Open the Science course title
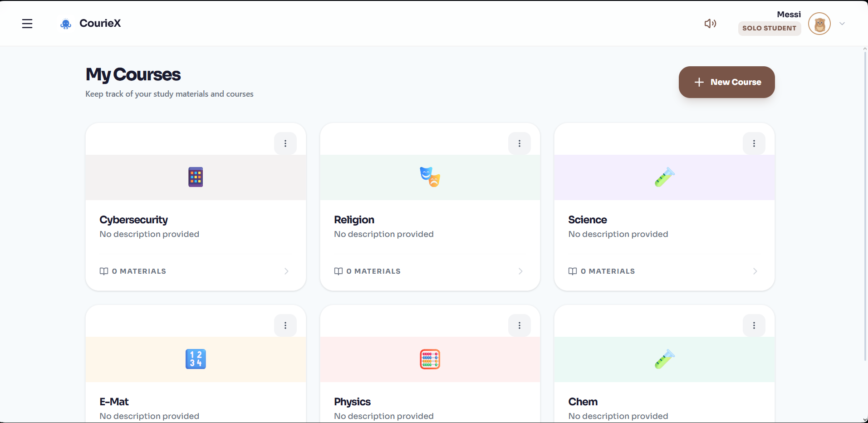Screen dimensions: 868x423 [x=588, y=220]
